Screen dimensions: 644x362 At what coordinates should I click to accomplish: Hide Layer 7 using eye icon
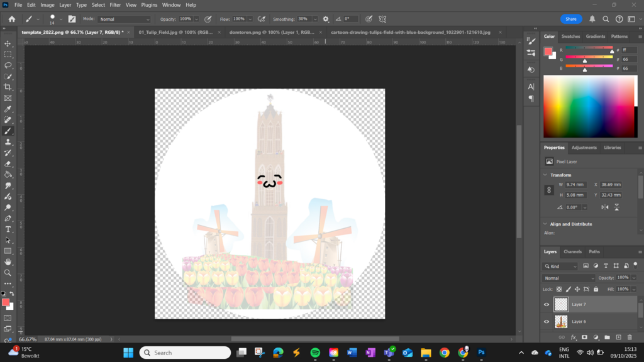click(x=546, y=304)
